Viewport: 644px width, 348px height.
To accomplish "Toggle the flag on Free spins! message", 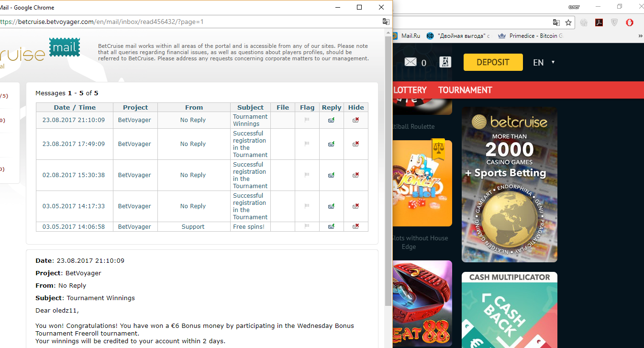I will (307, 226).
